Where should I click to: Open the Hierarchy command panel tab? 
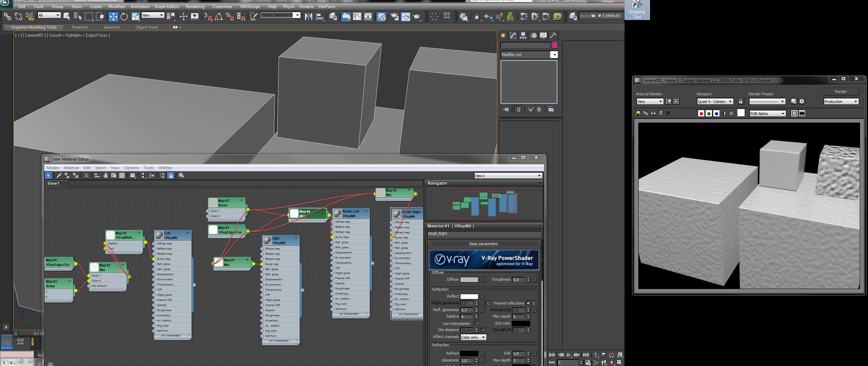pyautogui.click(x=523, y=36)
